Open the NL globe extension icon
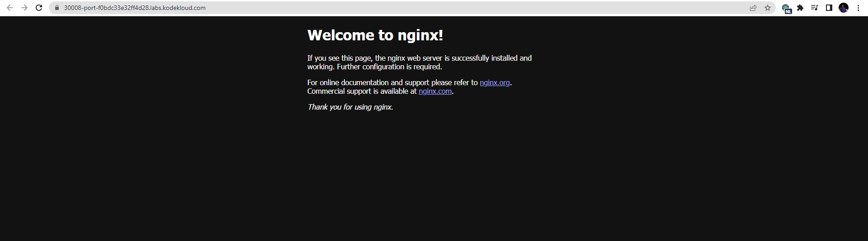 click(787, 8)
